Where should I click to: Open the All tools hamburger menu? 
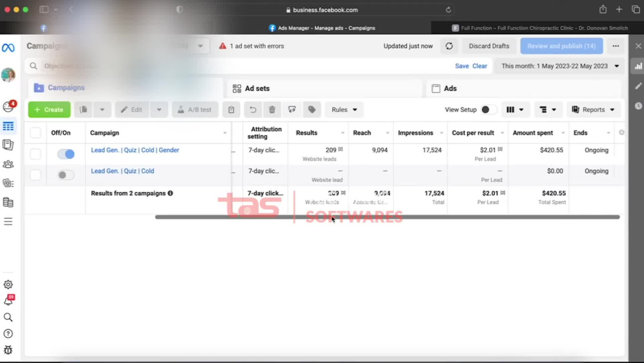(x=8, y=222)
